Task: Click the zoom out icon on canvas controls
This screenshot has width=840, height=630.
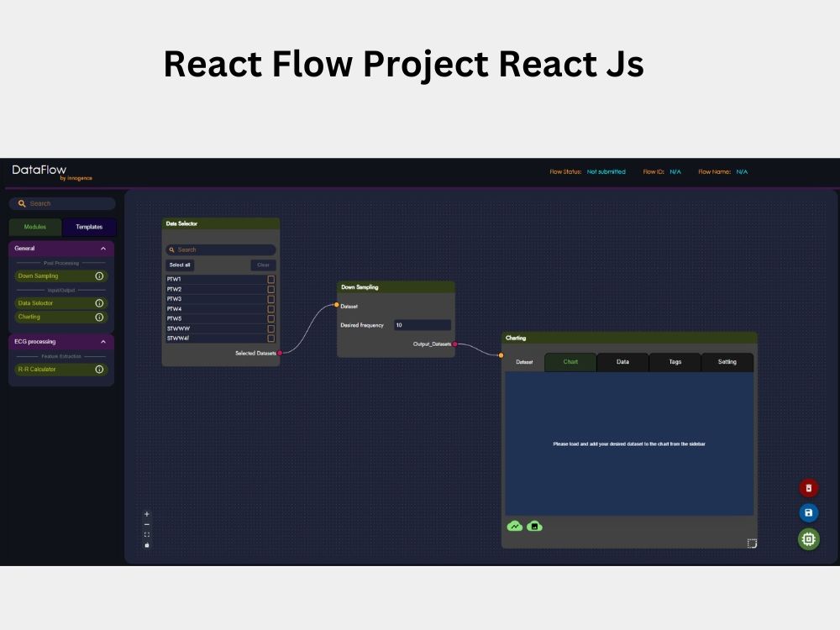Action: (x=148, y=524)
